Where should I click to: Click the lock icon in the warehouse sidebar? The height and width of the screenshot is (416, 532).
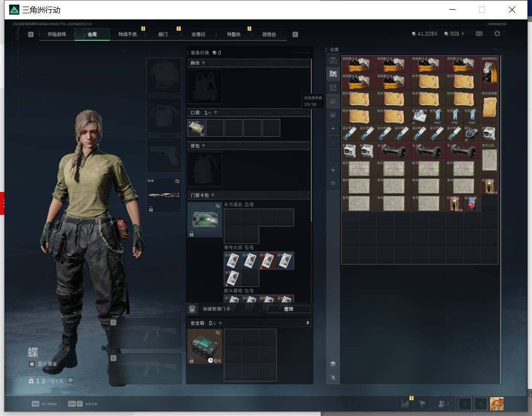click(333, 169)
